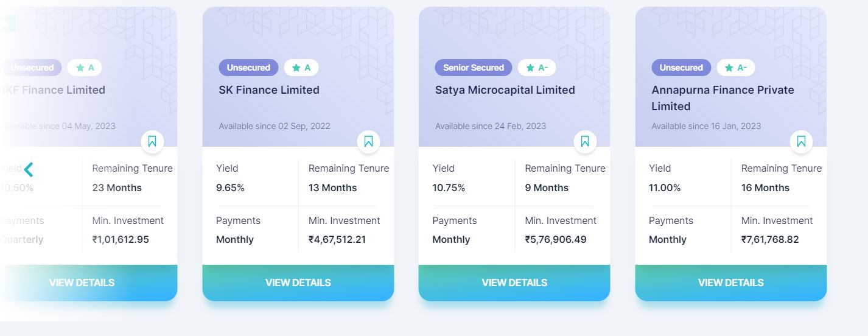
Task: View details of IKF Finance Limited
Action: click(x=82, y=283)
